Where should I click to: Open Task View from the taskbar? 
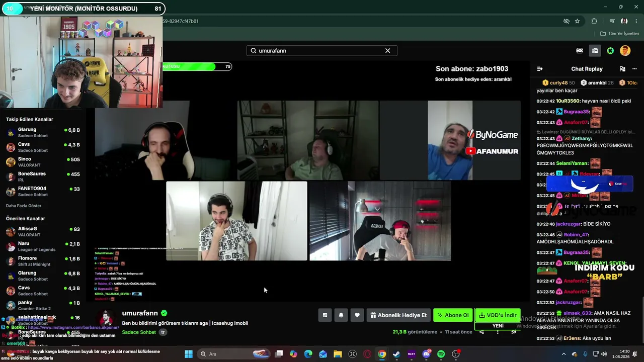pos(279,354)
